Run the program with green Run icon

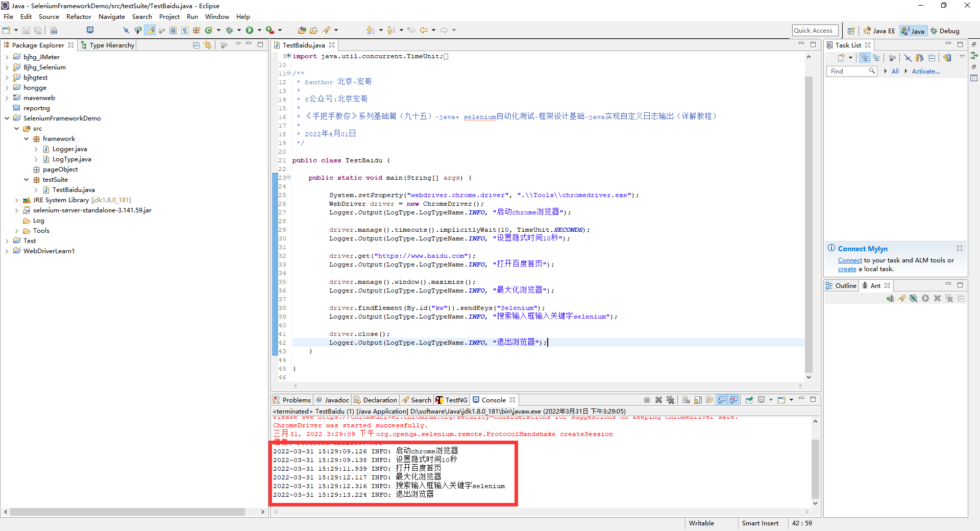tap(250, 31)
